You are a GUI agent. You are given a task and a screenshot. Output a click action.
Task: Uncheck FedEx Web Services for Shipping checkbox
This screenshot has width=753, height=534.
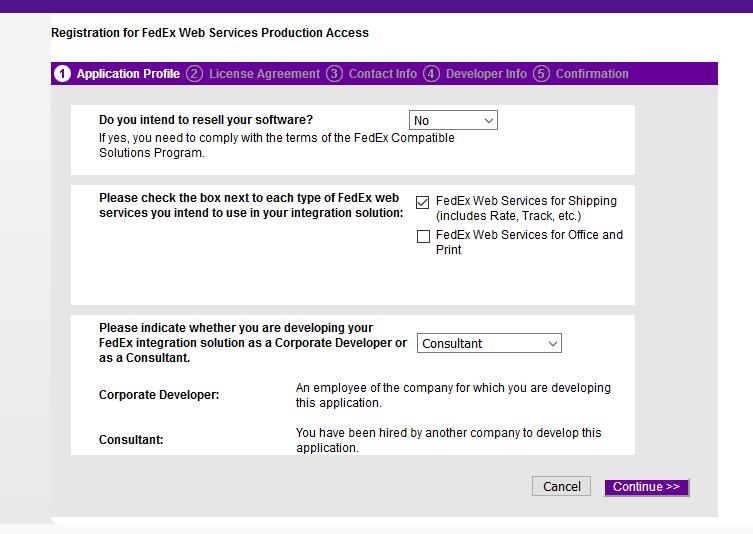pyautogui.click(x=423, y=202)
